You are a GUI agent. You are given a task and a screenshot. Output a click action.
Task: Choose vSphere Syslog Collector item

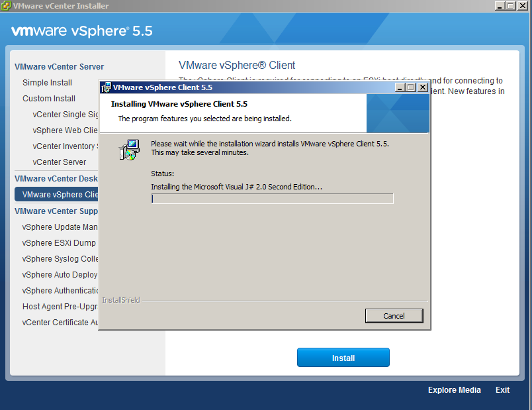pyautogui.click(x=60, y=259)
